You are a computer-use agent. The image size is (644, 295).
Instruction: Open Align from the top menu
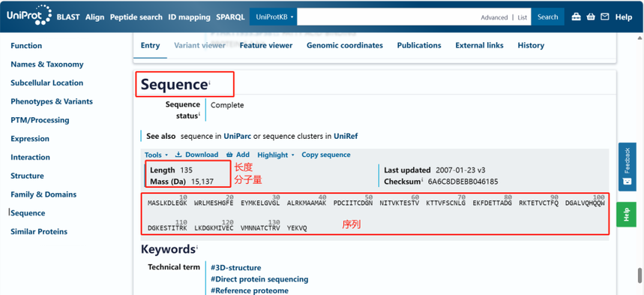pyautogui.click(x=95, y=17)
